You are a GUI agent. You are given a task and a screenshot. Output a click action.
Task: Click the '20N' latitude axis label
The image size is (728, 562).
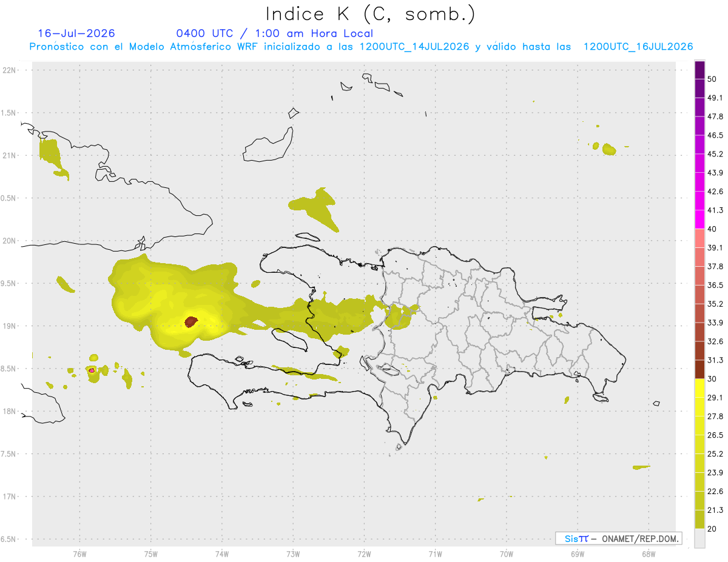[x=10, y=241]
